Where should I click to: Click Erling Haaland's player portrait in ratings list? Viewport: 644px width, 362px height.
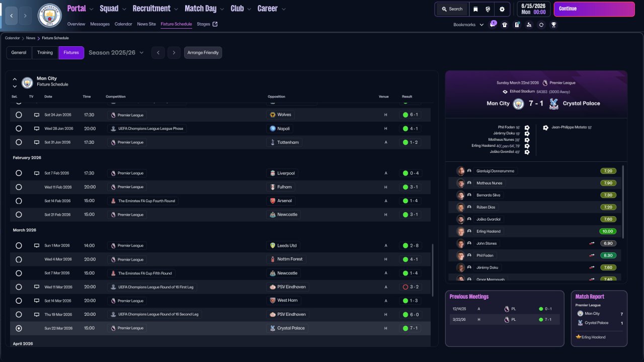[x=460, y=231]
